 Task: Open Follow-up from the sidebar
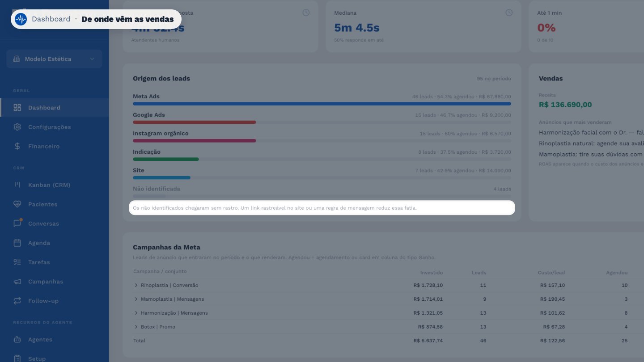tap(54, 301)
